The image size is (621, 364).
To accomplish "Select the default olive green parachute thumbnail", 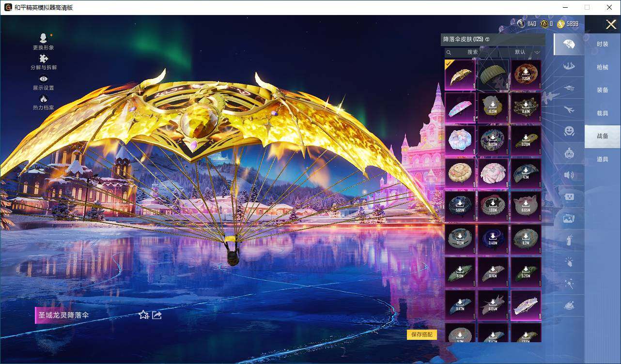I will (493, 75).
